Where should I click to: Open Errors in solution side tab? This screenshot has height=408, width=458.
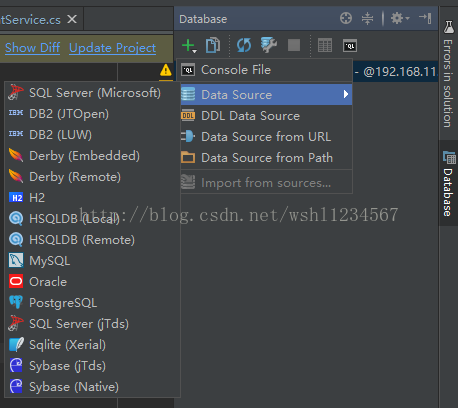tap(448, 74)
